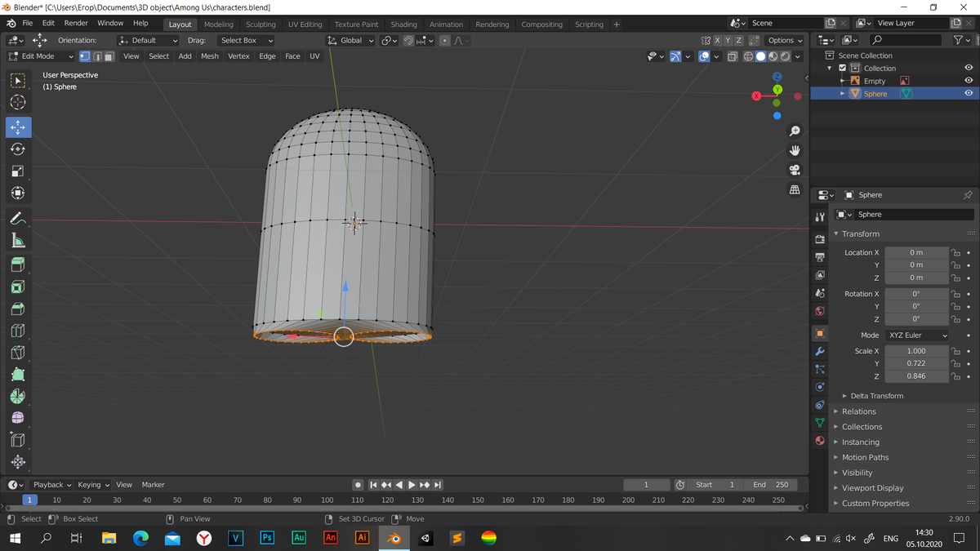This screenshot has width=980, height=551.
Task: Open rotation Mode XYZ Euler dropdown
Action: (917, 335)
